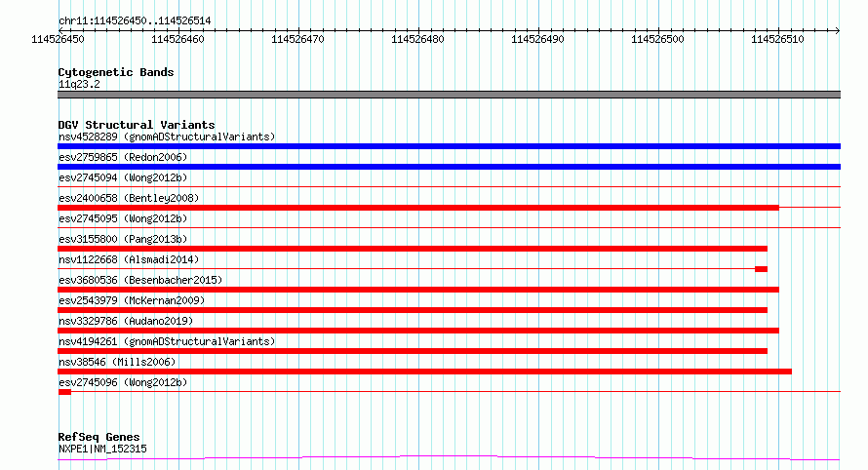Select ruler position 114526450

click(58, 39)
